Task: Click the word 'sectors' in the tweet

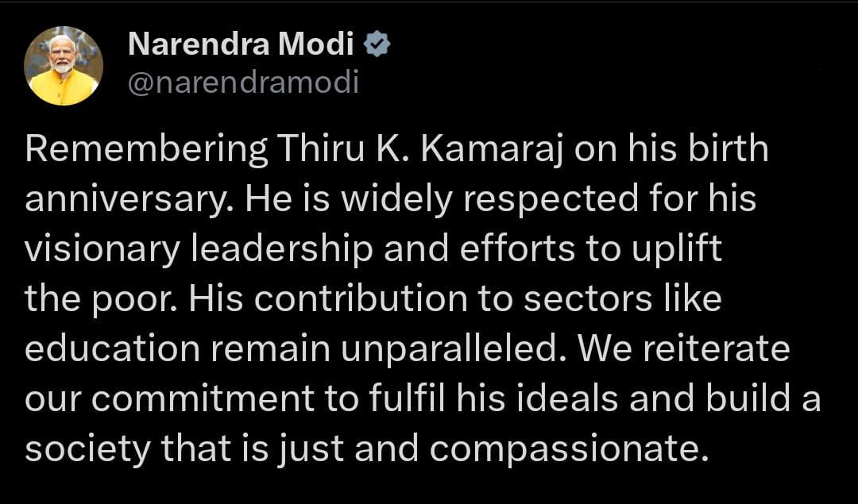Action: click(588, 299)
